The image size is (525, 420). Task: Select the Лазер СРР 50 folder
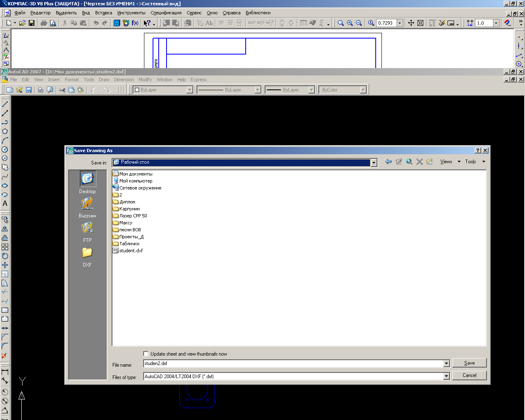tap(130, 216)
